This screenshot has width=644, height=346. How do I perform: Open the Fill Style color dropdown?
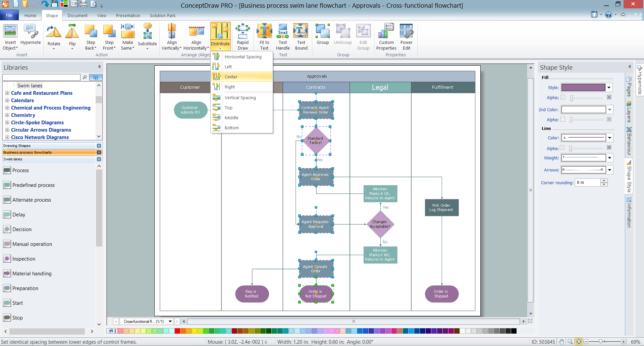click(x=609, y=88)
